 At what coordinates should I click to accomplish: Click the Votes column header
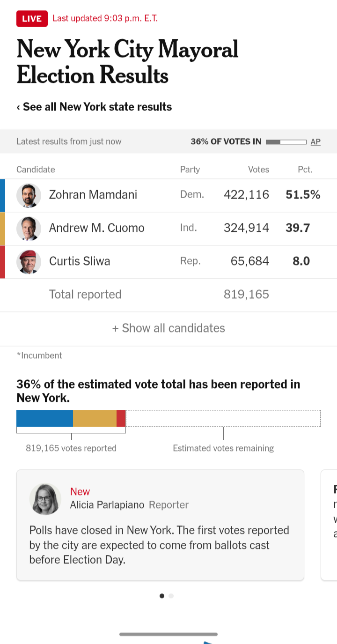coord(258,170)
